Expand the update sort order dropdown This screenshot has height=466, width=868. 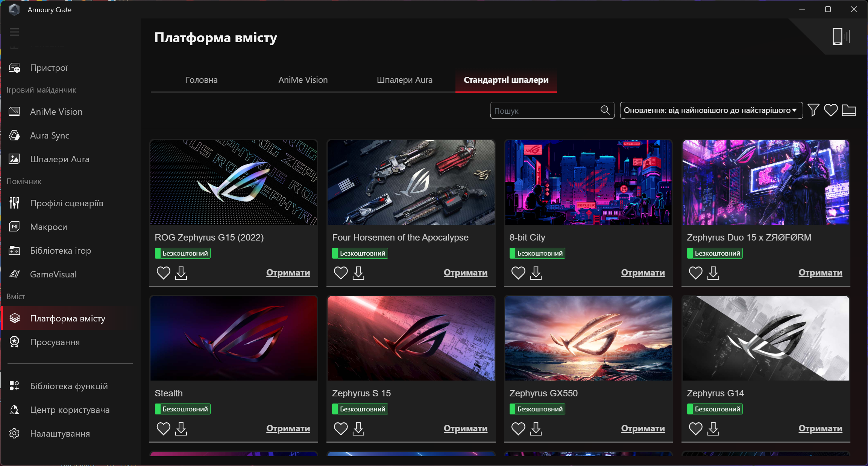pos(711,110)
